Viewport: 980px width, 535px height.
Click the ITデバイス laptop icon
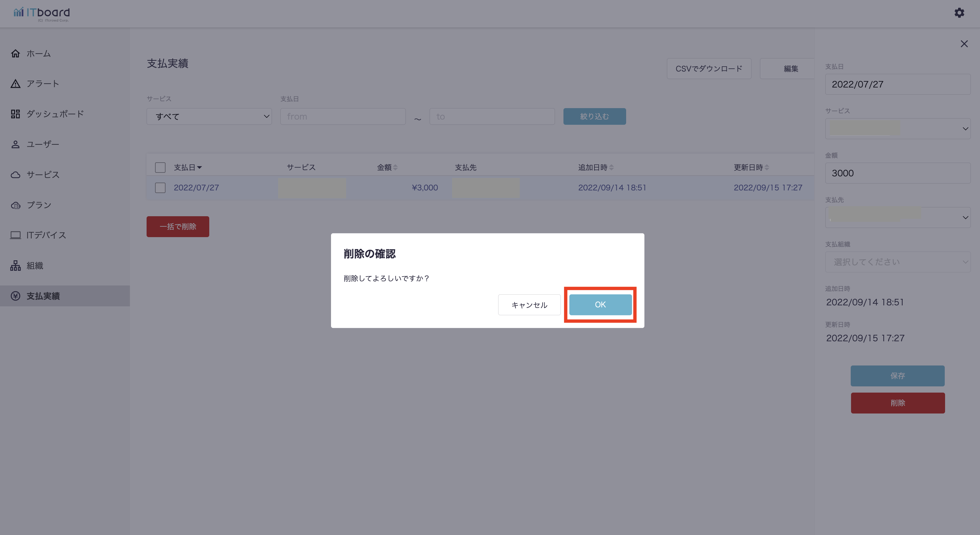[15, 235]
